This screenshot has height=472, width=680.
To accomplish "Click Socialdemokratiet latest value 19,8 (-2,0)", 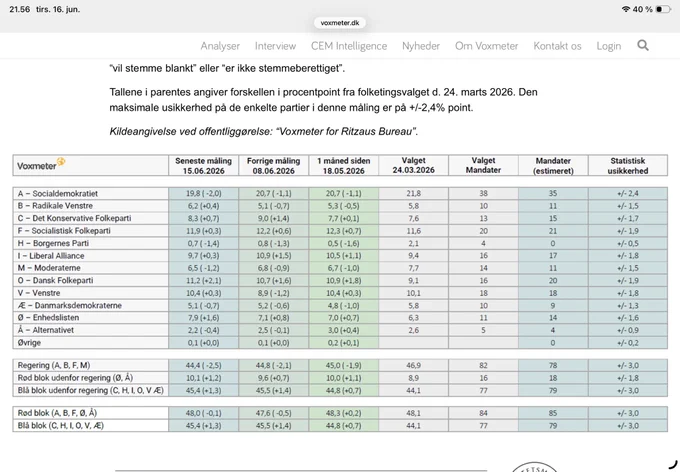I will 203,193.
